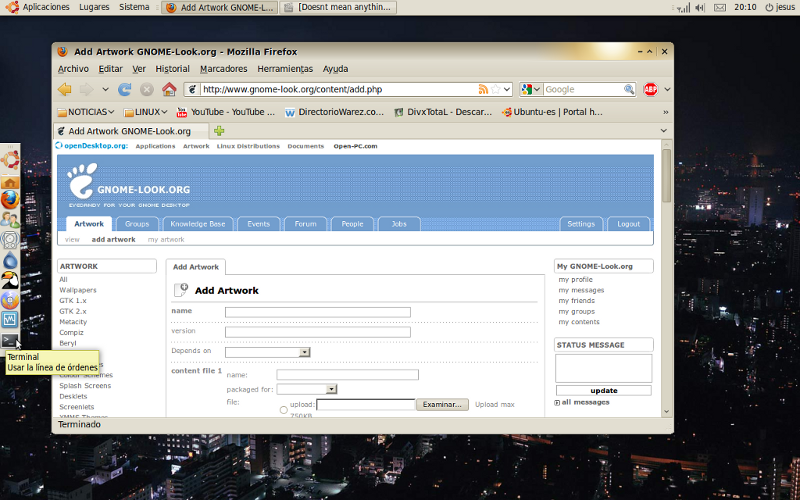
Task: Focus the Google search box
Action: pos(583,89)
